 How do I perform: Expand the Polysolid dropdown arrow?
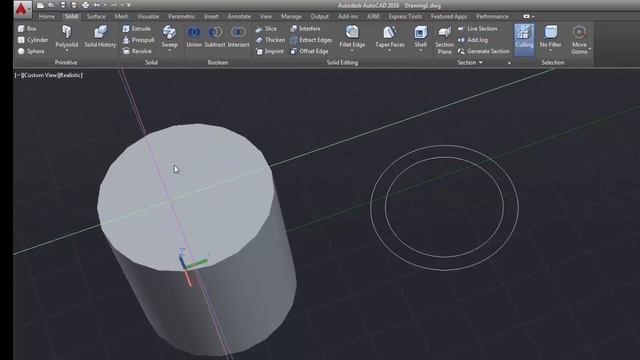[x=67, y=51]
